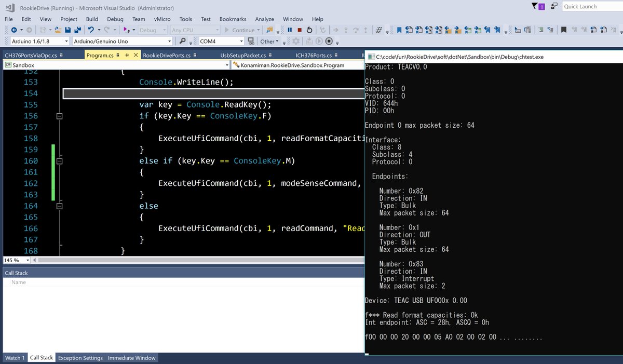Click the red Stop Debugging icon
The width and height of the screenshot is (623, 364).
tap(300, 30)
